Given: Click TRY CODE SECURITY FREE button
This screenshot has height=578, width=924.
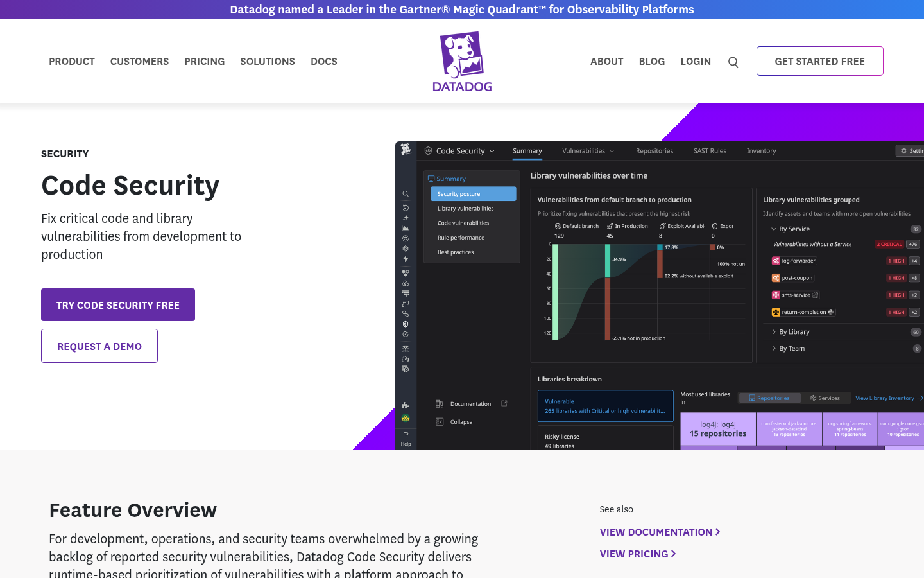Looking at the screenshot, I should point(118,305).
